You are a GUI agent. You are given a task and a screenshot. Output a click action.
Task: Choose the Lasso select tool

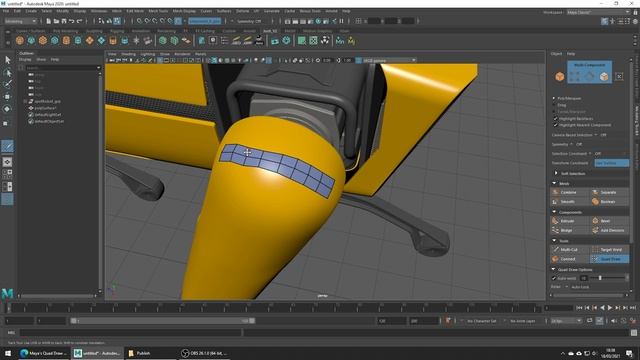coord(7,73)
